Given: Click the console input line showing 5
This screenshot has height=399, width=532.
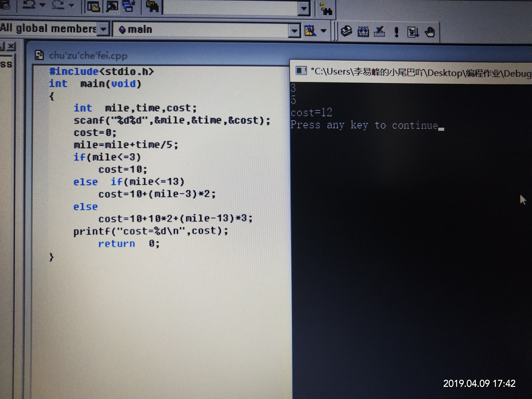Looking at the screenshot, I should tap(293, 100).
